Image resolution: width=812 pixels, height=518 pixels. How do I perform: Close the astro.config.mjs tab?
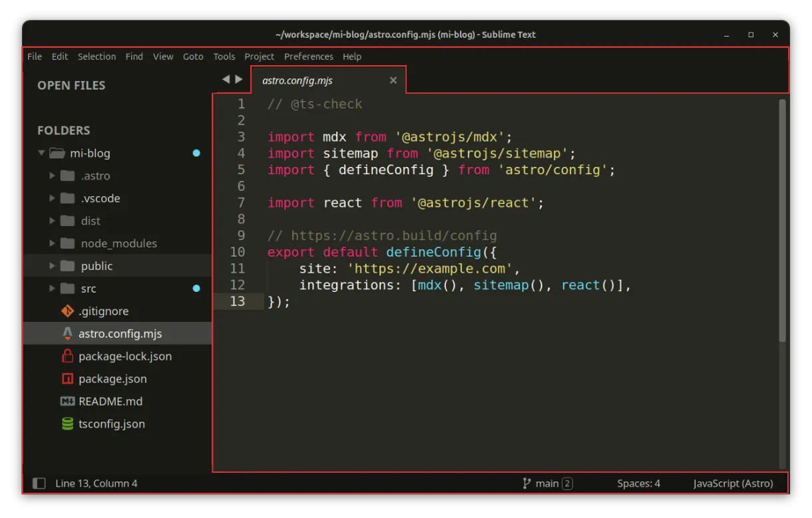pyautogui.click(x=393, y=80)
